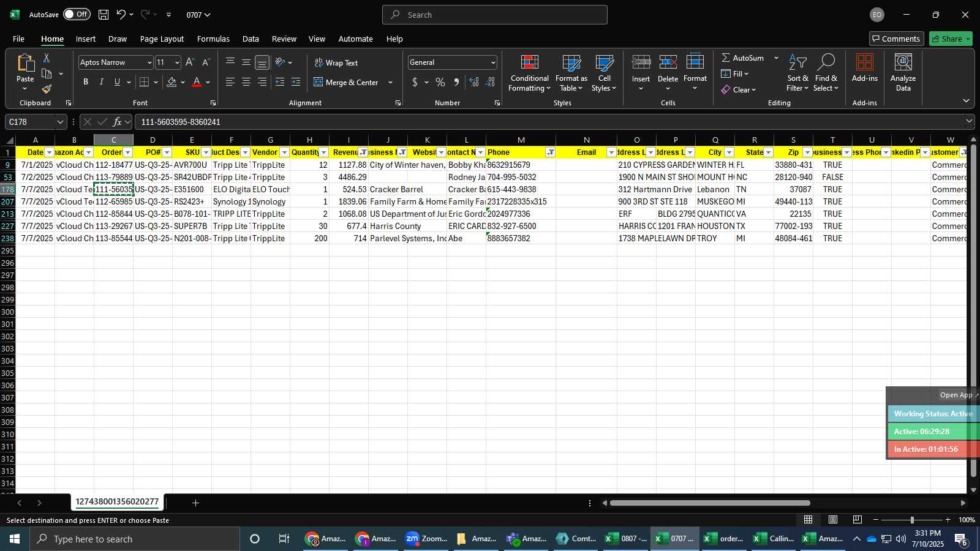The image size is (980, 551).
Task: Expand the font size dropdown
Action: (x=177, y=62)
